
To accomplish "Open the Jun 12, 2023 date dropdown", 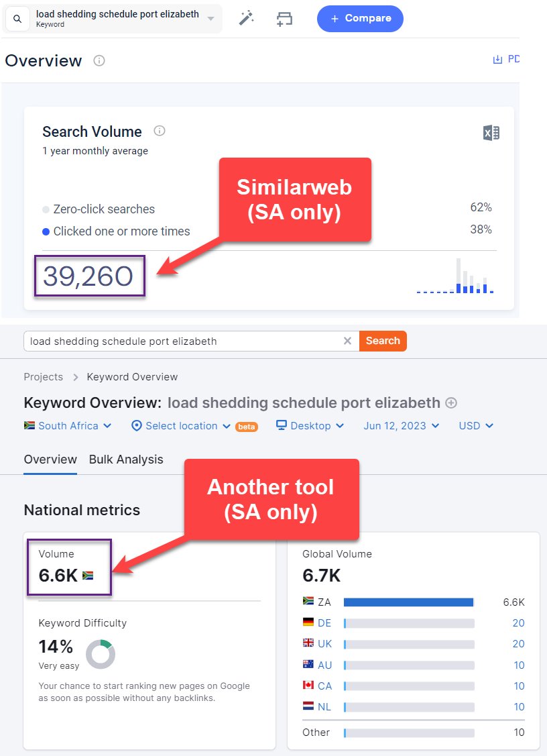I will tap(401, 426).
